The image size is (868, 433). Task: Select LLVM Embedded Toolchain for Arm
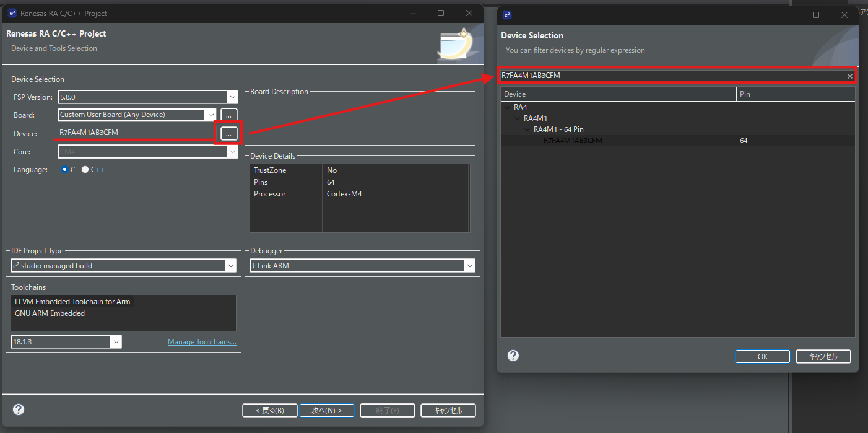click(x=72, y=302)
